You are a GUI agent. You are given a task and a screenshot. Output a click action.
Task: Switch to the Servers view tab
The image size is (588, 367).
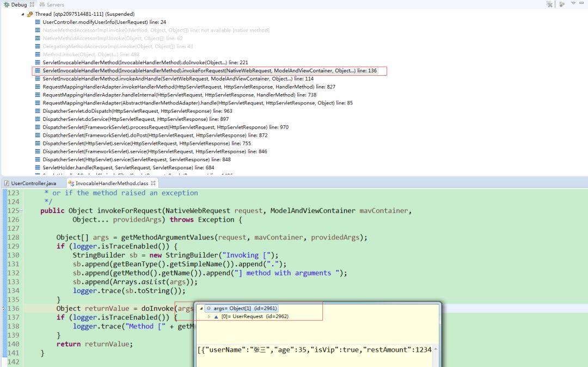point(52,4)
